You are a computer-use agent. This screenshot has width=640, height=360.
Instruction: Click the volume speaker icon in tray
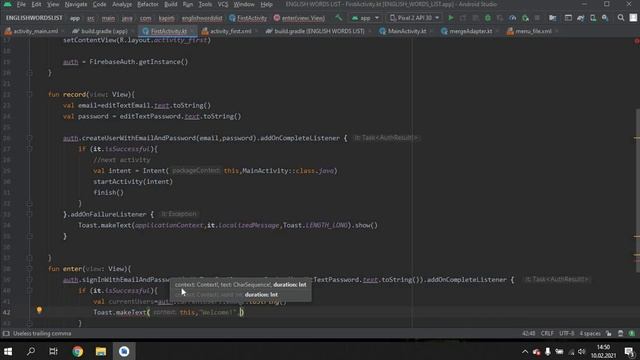[x=582, y=351]
